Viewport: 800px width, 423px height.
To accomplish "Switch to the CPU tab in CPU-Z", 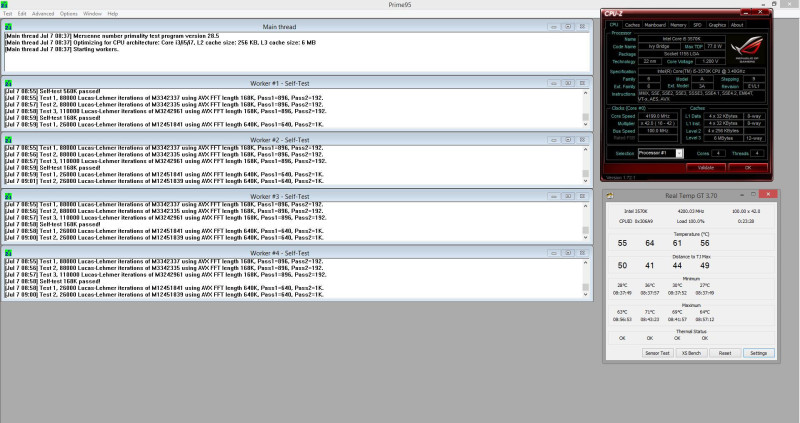I will pos(614,24).
